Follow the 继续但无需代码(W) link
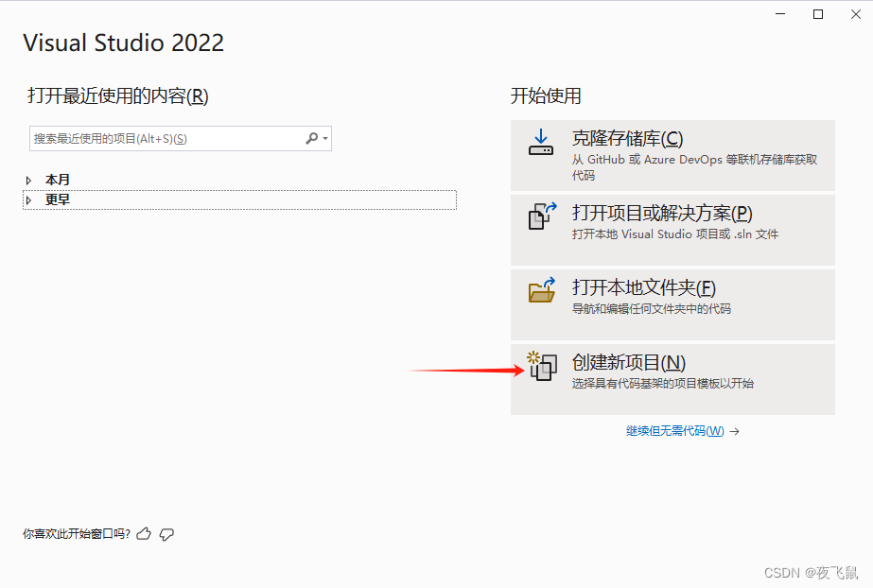Image resolution: width=873 pixels, height=588 pixels. [x=674, y=430]
